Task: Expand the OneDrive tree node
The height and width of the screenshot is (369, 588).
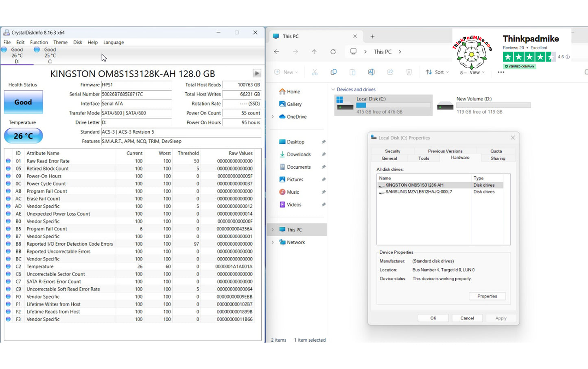Action: tap(273, 117)
